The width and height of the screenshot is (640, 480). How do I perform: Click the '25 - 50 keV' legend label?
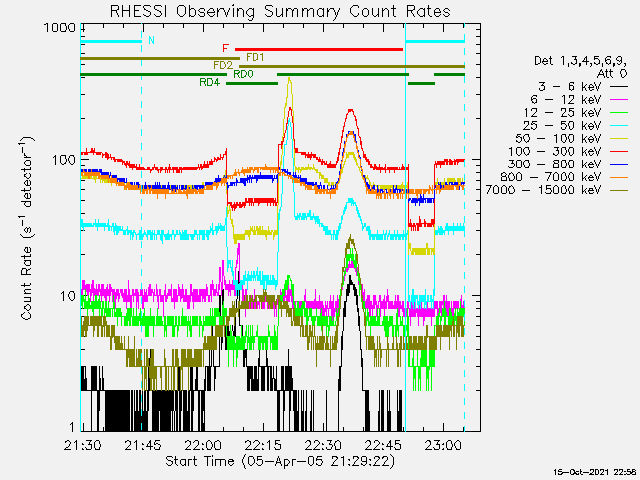(562, 125)
